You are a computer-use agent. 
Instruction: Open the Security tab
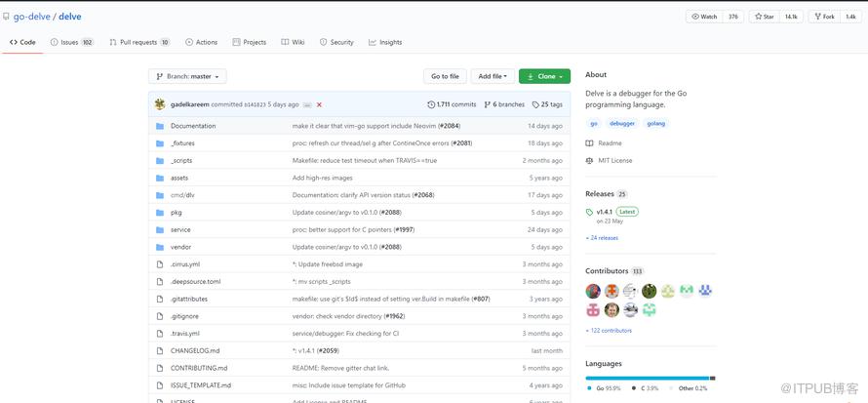(336, 42)
